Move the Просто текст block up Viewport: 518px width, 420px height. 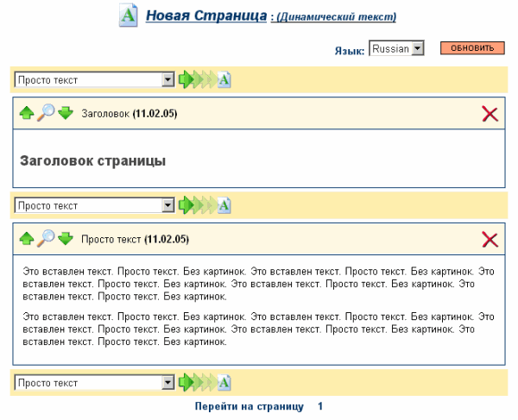coord(27,239)
